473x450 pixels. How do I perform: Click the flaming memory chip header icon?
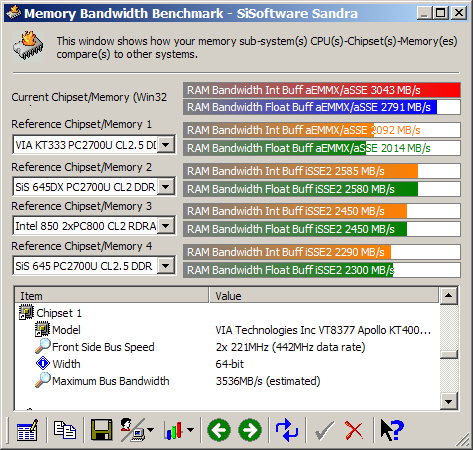[x=28, y=46]
